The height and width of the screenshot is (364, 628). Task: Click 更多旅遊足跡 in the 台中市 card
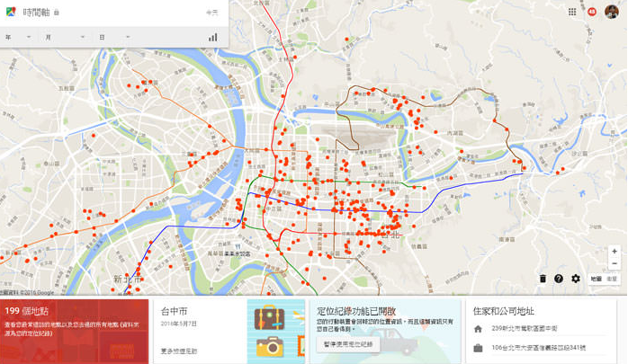178,351
